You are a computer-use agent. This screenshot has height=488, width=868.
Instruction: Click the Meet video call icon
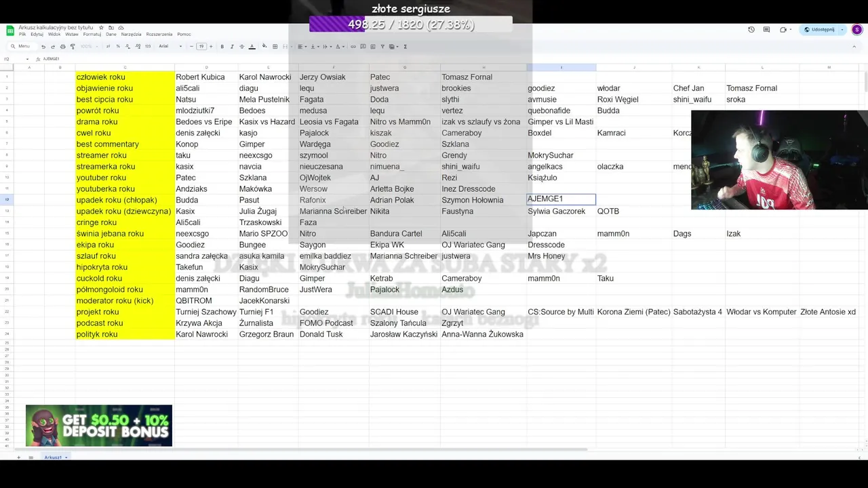pyautogui.click(x=783, y=30)
